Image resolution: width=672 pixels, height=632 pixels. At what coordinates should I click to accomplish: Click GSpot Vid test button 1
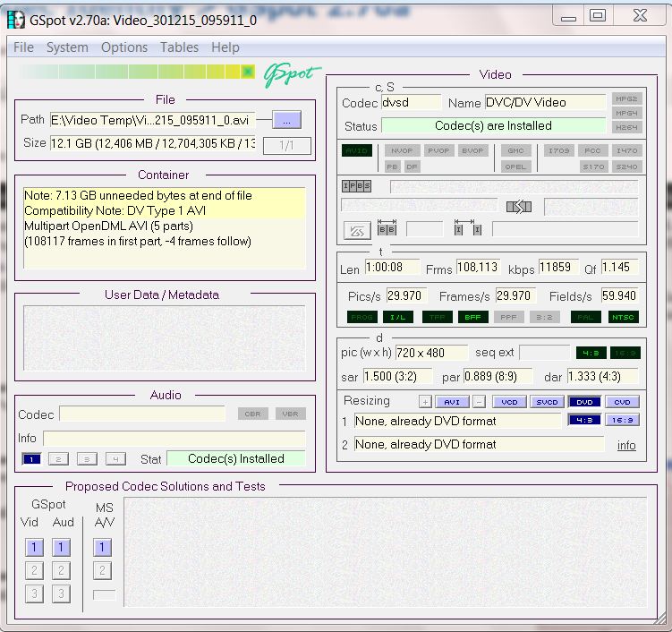point(34,548)
